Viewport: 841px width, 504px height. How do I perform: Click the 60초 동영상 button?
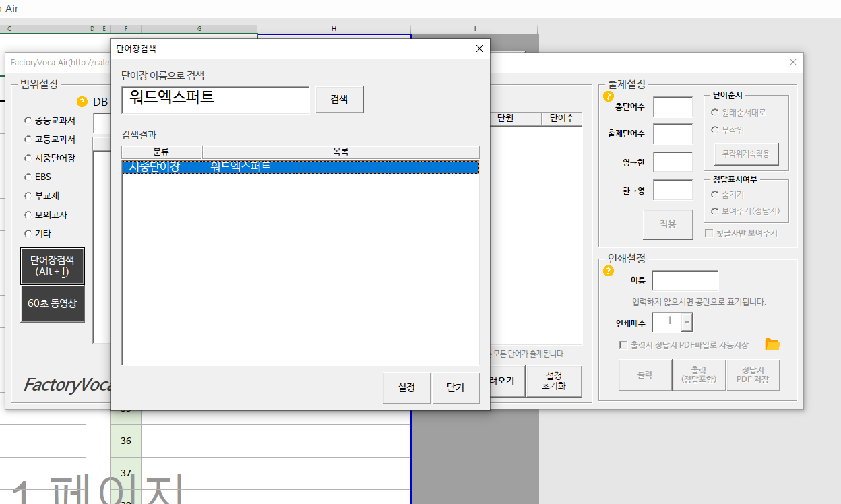[x=53, y=304]
